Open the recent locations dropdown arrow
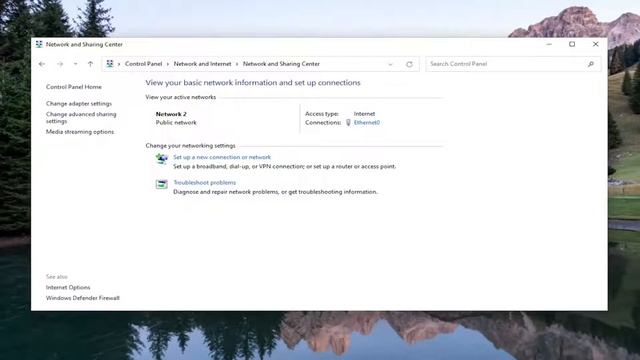Image resolution: width=640 pixels, height=360 pixels. [76, 64]
